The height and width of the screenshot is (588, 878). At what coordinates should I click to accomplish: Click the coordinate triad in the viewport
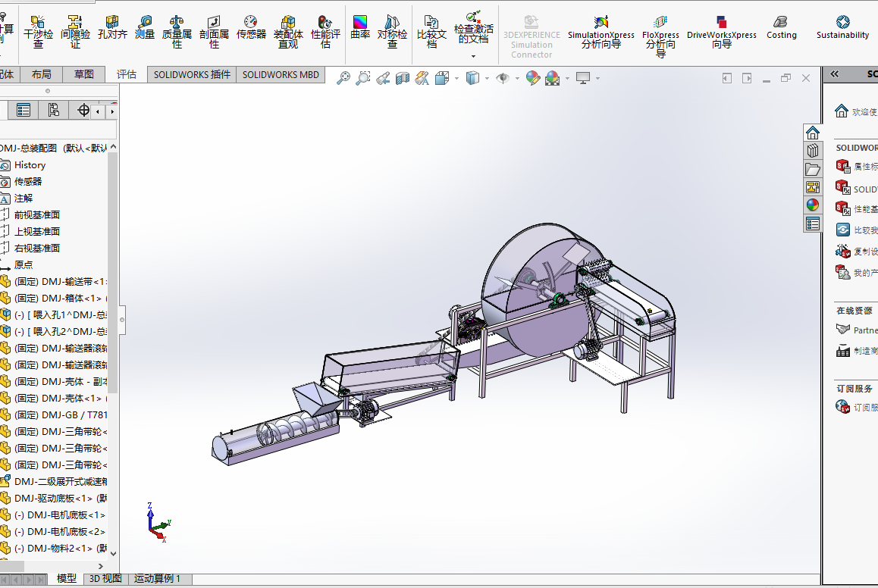[158, 523]
